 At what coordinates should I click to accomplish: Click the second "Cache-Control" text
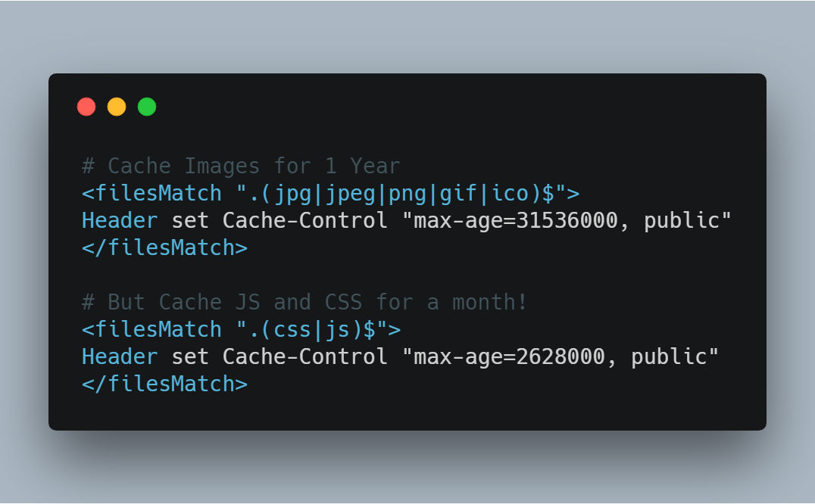click(304, 356)
